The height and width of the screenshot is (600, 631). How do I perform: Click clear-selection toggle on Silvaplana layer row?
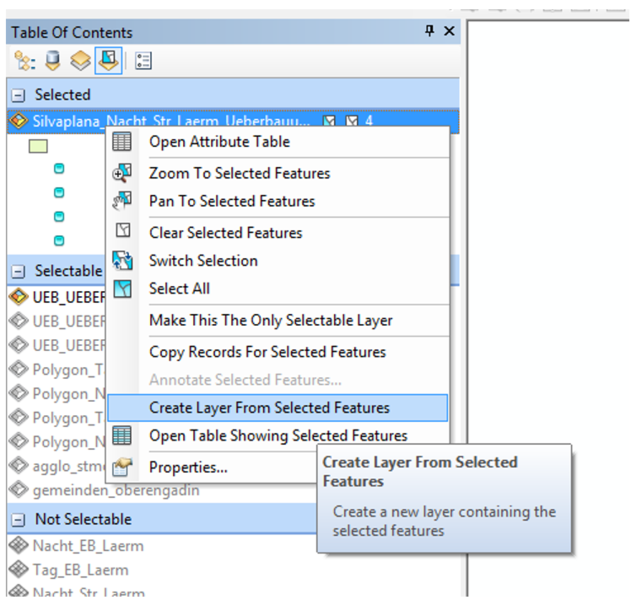pyautogui.click(x=352, y=121)
